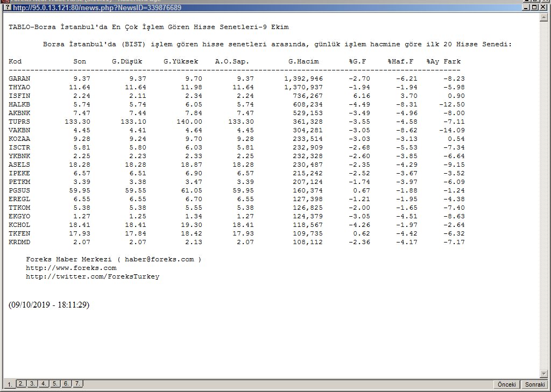Image resolution: width=551 pixels, height=392 pixels.
Task: Switch to page tab 6
Action: (66, 383)
